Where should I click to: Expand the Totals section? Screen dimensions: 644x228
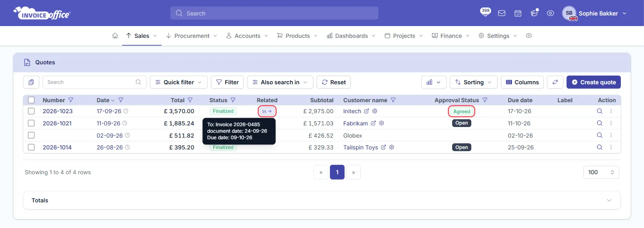point(322,200)
